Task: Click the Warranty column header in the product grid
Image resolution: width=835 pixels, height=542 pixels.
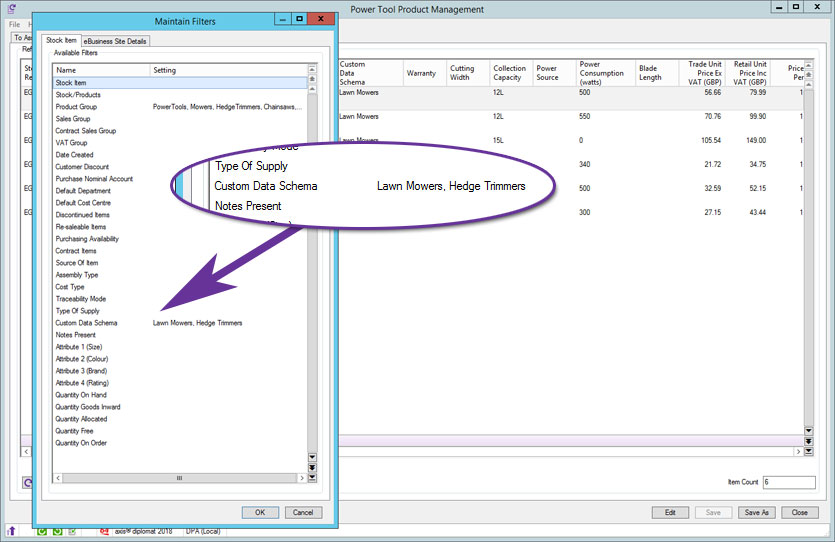Action: pos(424,73)
